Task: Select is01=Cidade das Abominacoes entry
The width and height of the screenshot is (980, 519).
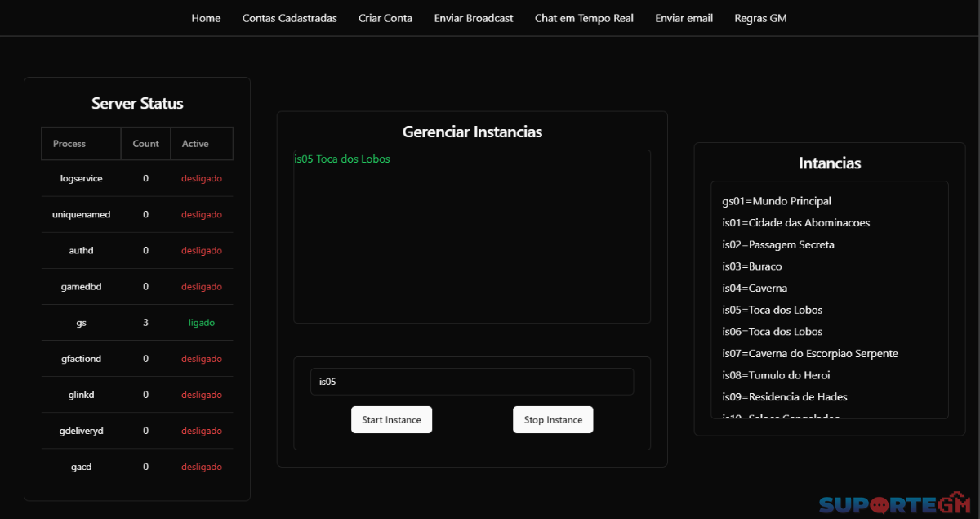Action: (796, 223)
